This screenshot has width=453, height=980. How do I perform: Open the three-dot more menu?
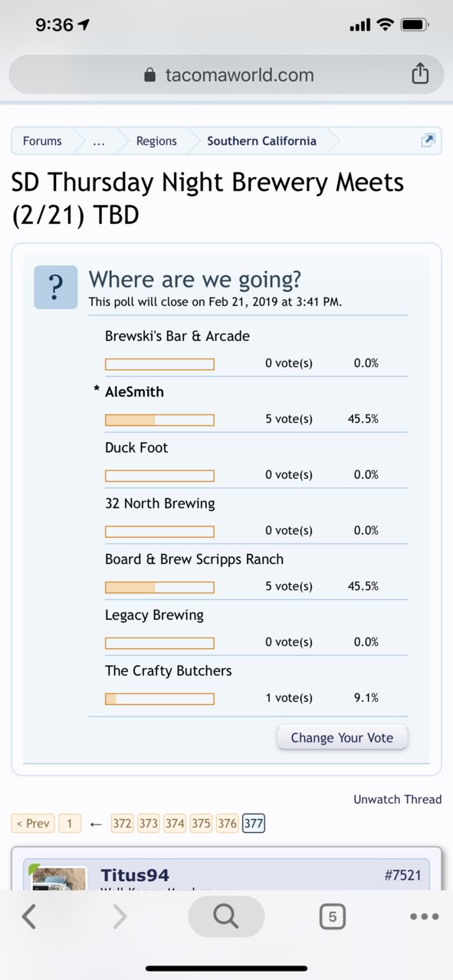424,916
